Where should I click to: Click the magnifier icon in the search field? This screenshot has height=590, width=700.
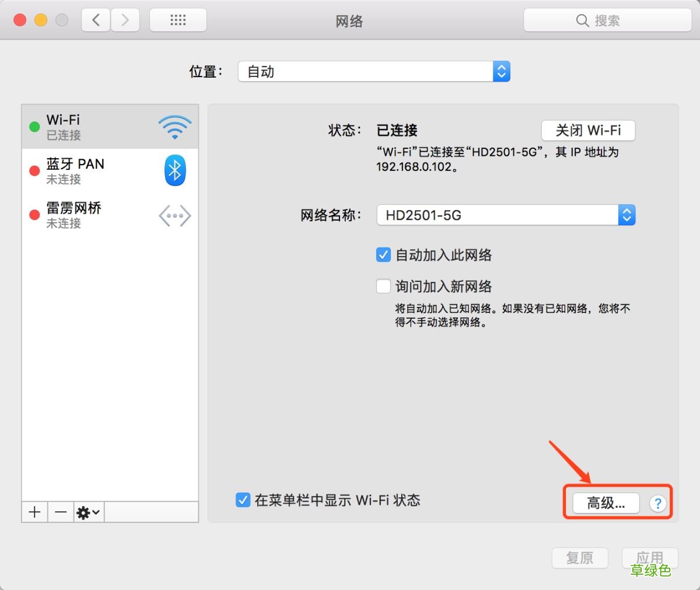click(x=582, y=20)
